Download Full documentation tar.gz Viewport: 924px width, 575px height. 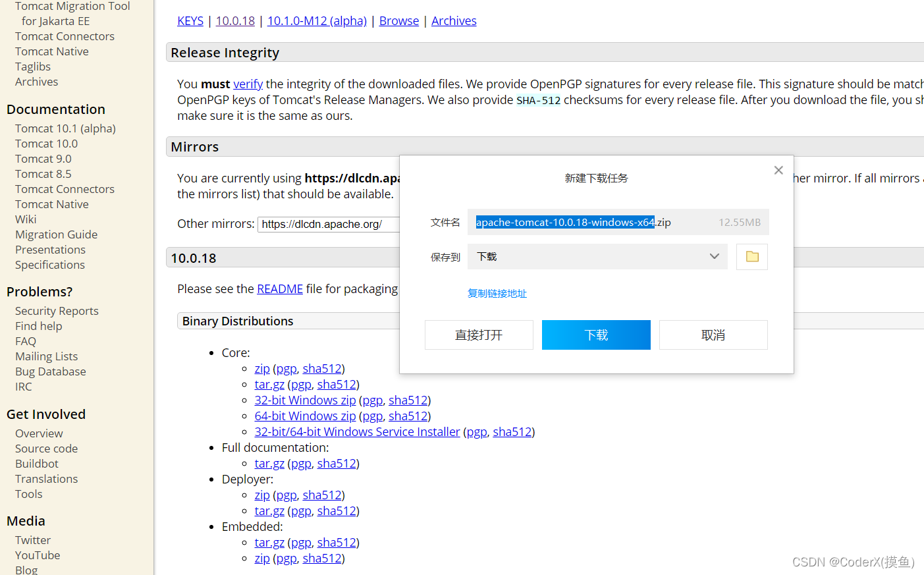[x=269, y=463]
